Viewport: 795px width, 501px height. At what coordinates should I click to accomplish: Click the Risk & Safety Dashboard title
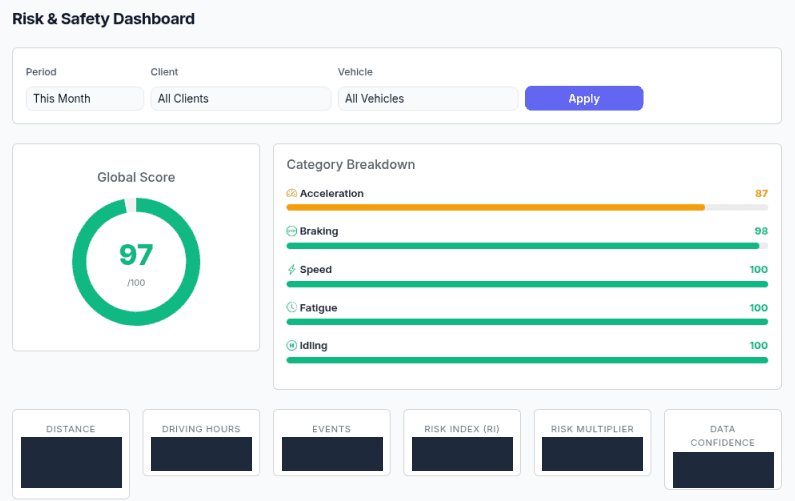[x=103, y=19]
